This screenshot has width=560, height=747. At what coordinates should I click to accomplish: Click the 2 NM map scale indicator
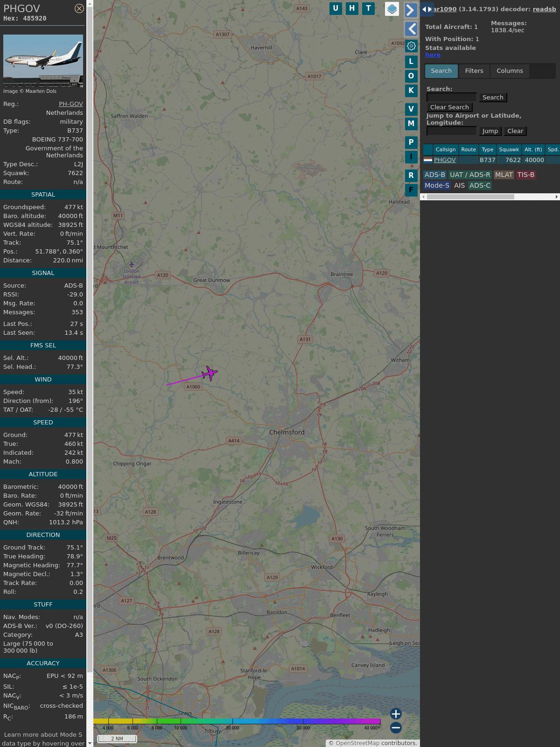[117, 739]
